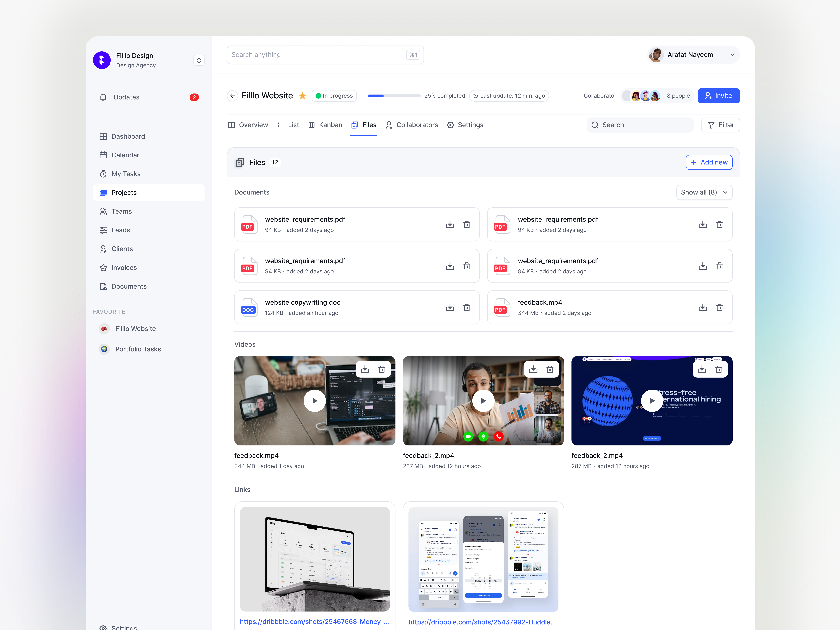Open the dribbble Huddle shot link

(x=482, y=622)
